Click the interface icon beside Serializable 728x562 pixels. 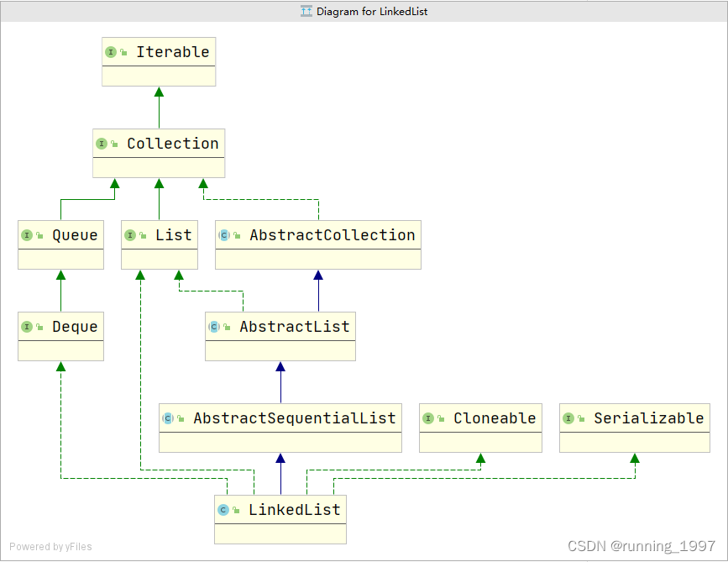568,418
